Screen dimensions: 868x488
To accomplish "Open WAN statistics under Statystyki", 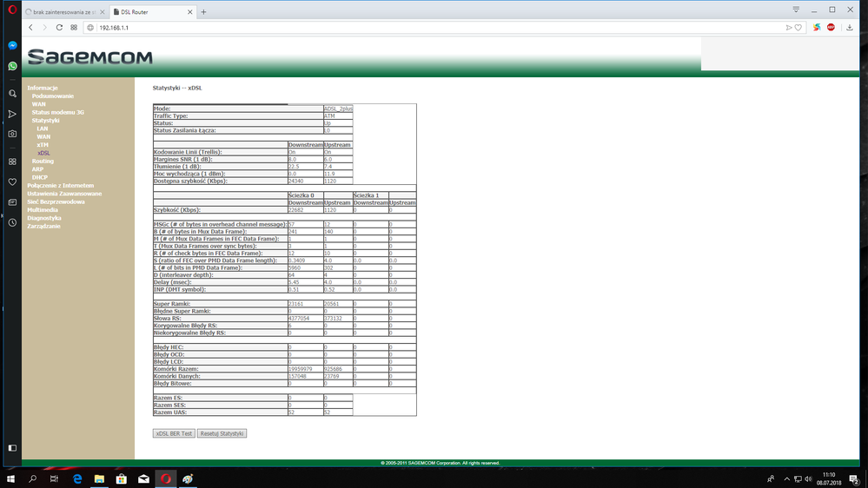I will click(43, 136).
